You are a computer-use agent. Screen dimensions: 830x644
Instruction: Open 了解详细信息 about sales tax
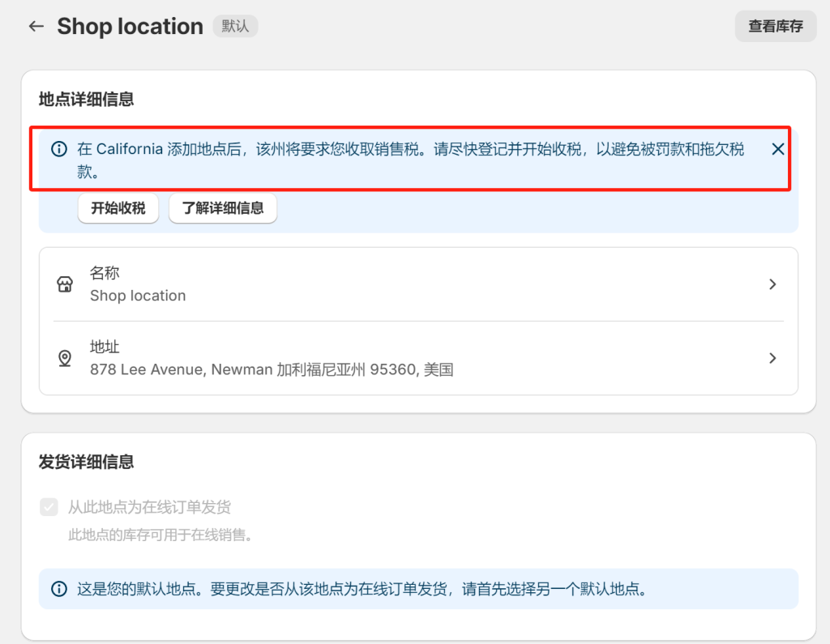coord(223,208)
